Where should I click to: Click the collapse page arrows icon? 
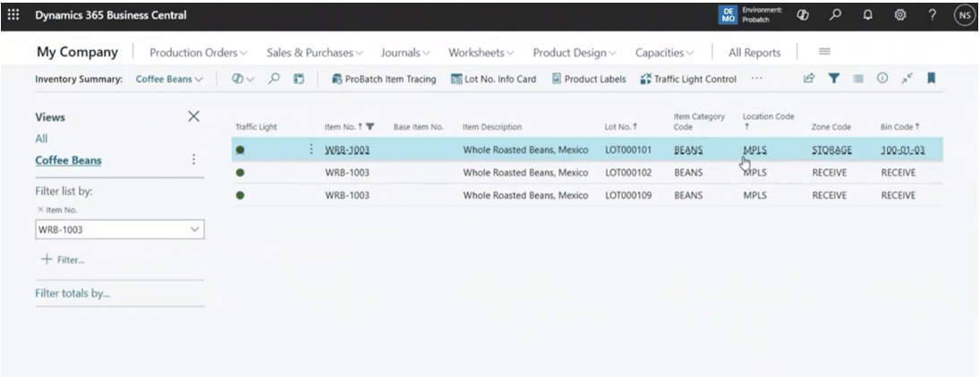(907, 78)
